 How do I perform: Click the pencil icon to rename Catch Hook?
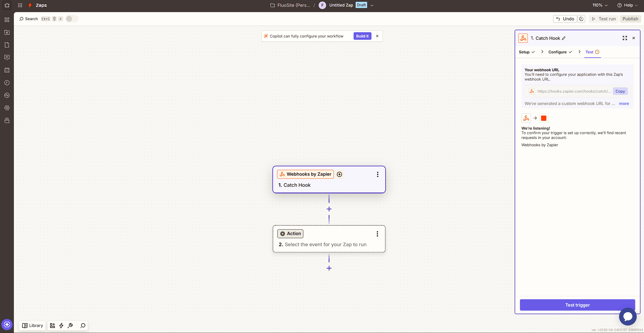coord(564,38)
